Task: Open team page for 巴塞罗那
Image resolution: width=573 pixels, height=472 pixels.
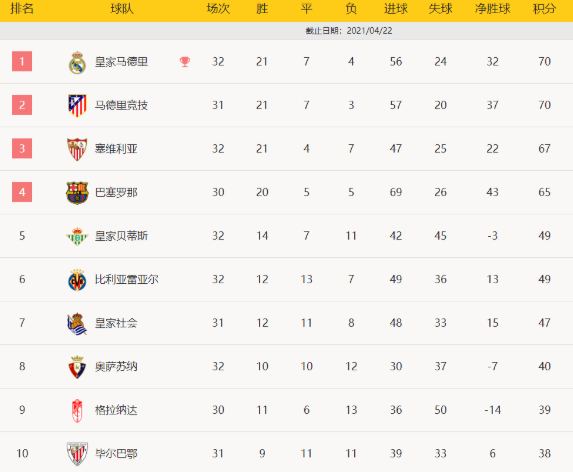Action: pyautogui.click(x=116, y=192)
